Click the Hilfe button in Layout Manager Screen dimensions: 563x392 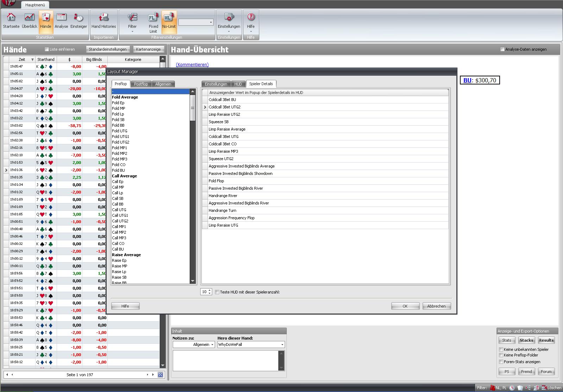click(125, 306)
